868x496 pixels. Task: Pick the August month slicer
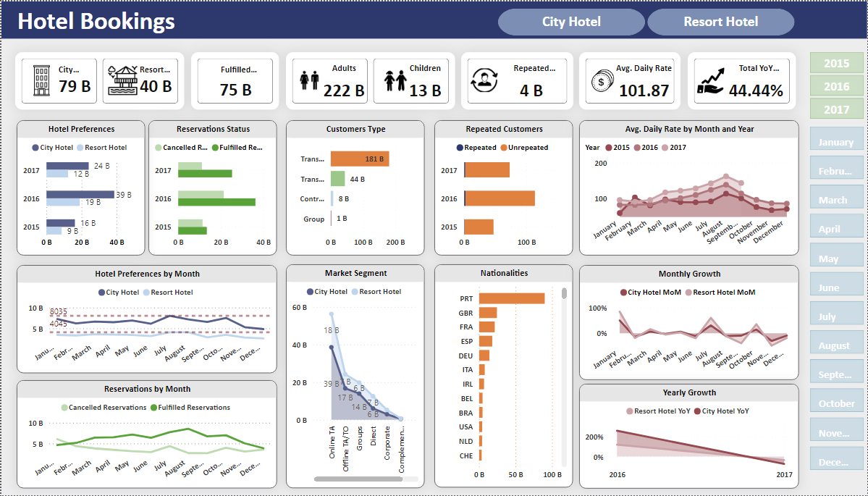[836, 342]
